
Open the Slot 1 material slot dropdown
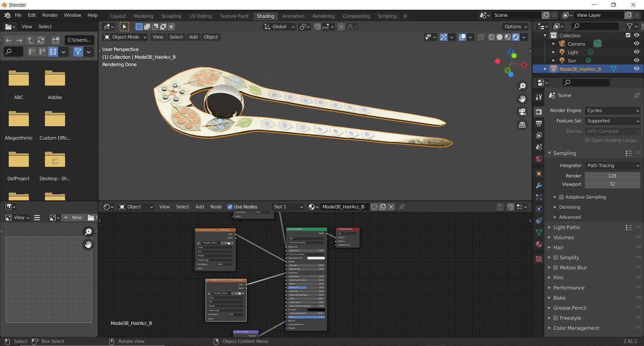point(288,207)
